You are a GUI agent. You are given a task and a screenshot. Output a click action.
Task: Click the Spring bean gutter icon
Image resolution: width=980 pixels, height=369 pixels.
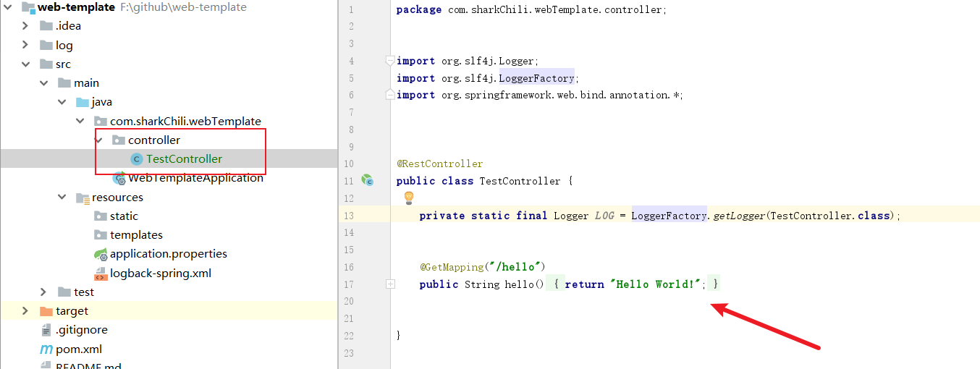tap(368, 181)
